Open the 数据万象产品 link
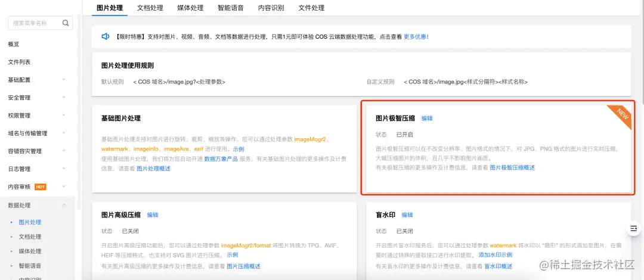This screenshot has width=644, height=280. point(221,159)
